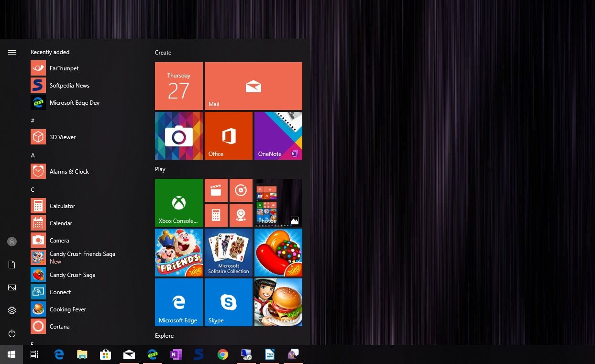Open the Thursday 27 calendar tile
The height and width of the screenshot is (364, 595).
click(x=179, y=86)
